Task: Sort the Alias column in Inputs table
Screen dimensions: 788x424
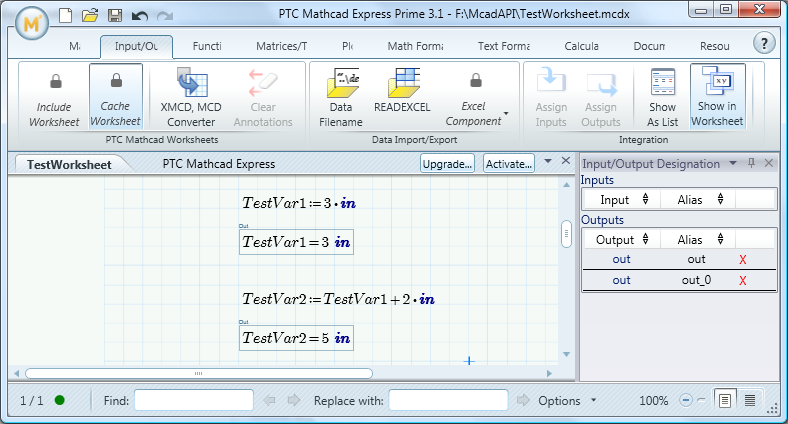Action: tap(721, 199)
